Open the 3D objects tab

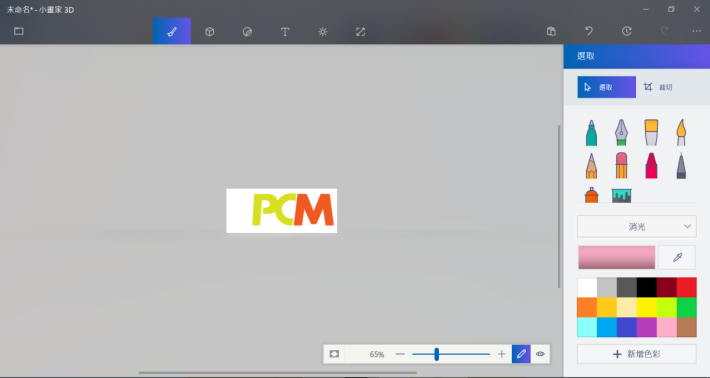(209, 31)
